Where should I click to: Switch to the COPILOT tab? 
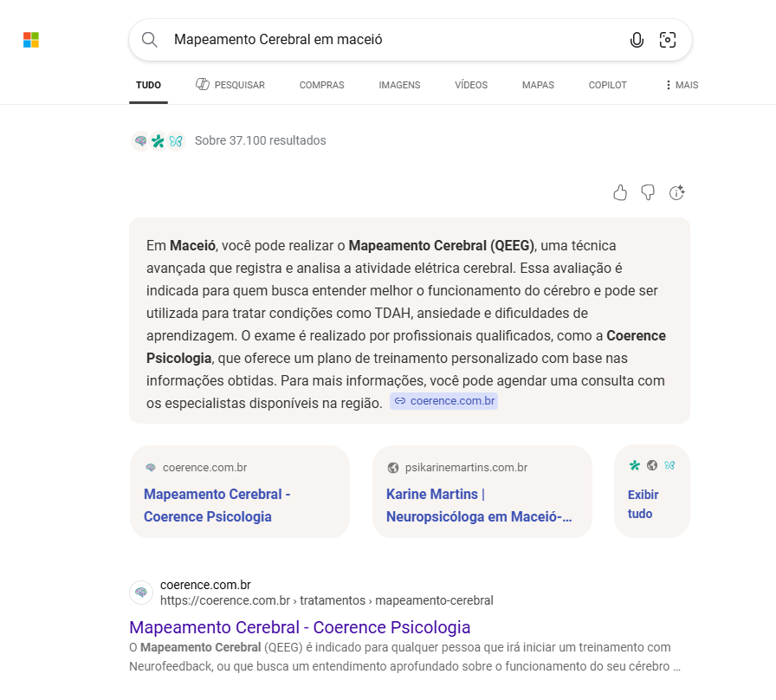coord(608,85)
